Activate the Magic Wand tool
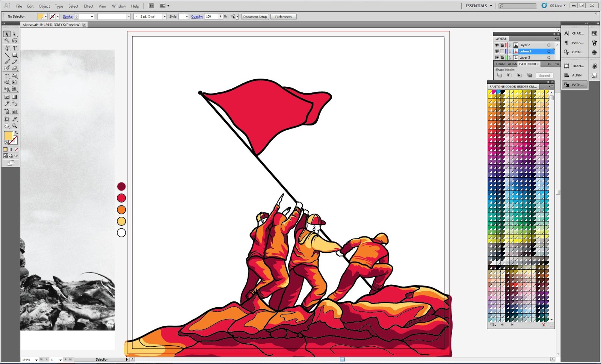 (x=7, y=41)
